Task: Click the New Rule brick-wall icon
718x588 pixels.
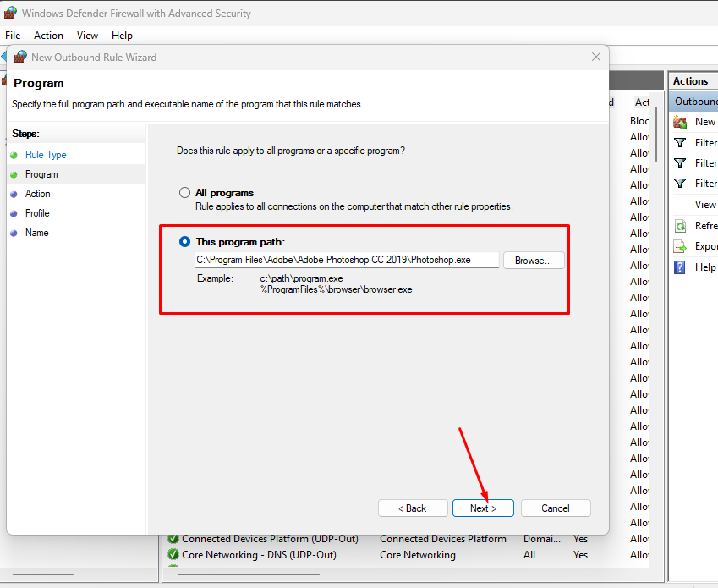Action: tap(680, 122)
